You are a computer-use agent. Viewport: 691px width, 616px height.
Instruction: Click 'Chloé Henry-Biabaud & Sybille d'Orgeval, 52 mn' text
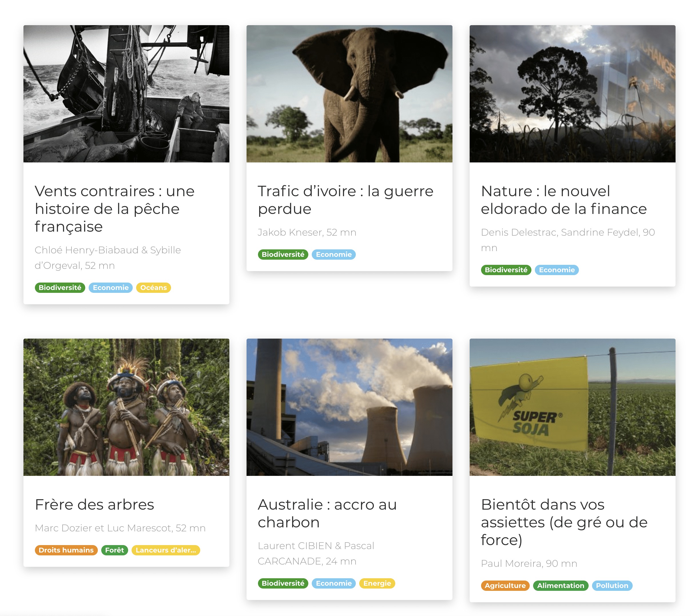tap(108, 258)
